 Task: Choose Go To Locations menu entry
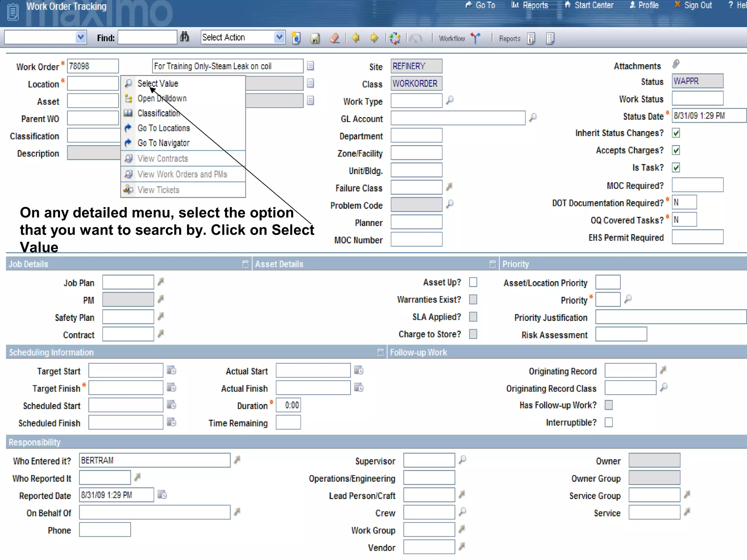(x=163, y=128)
